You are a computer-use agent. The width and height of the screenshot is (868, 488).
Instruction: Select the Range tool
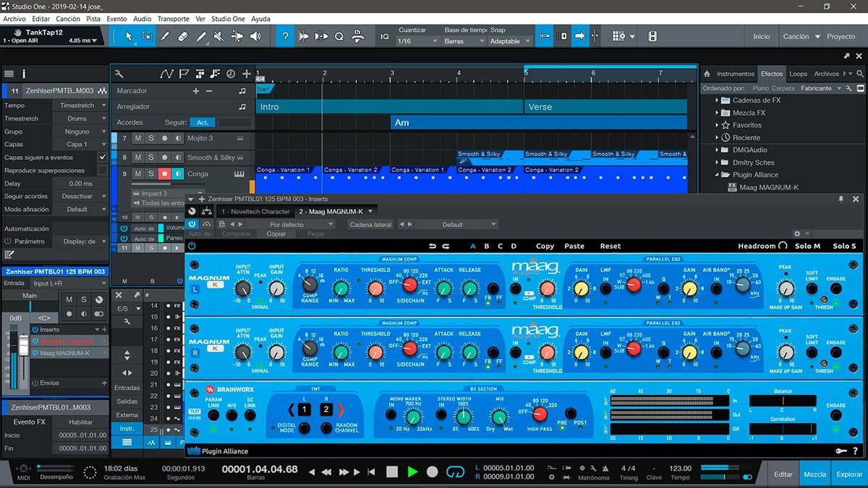pos(147,36)
